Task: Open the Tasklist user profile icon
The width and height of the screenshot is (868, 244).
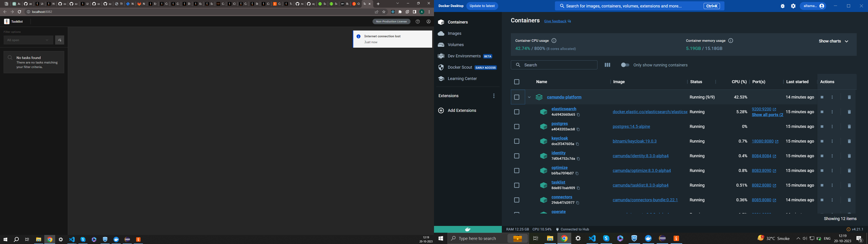Action: 429,21
